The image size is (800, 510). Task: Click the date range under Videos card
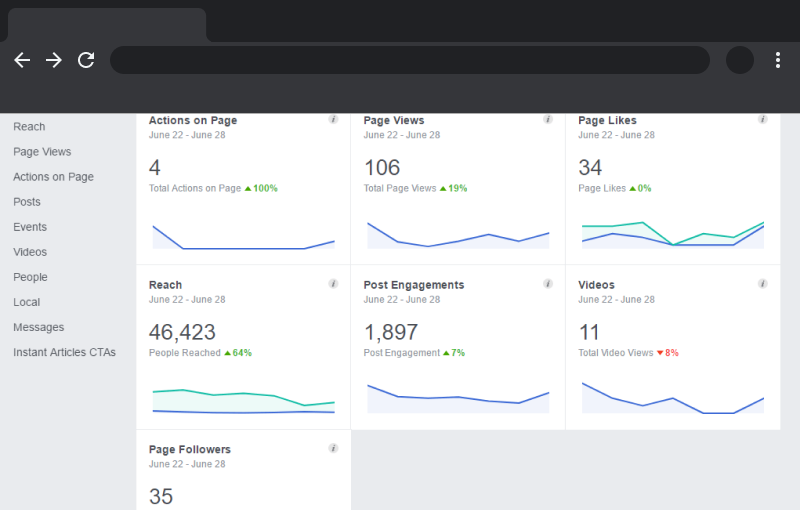pyautogui.click(x=616, y=299)
